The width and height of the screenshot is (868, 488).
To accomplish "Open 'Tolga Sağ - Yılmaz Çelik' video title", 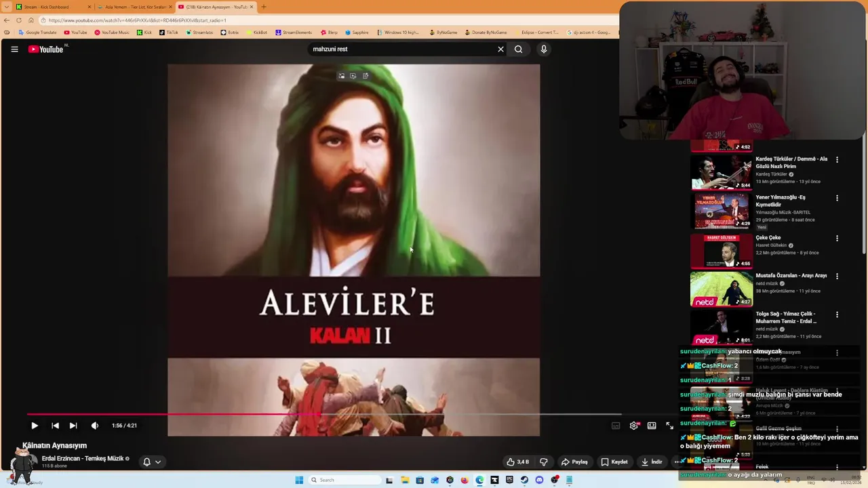I will pyautogui.click(x=786, y=318).
